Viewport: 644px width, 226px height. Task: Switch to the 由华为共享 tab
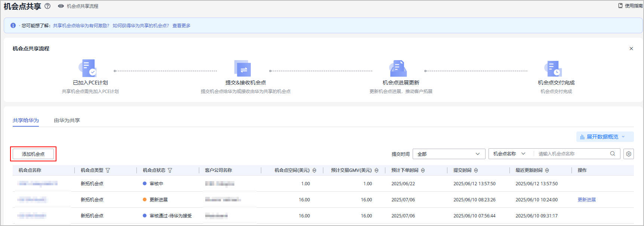click(67, 120)
